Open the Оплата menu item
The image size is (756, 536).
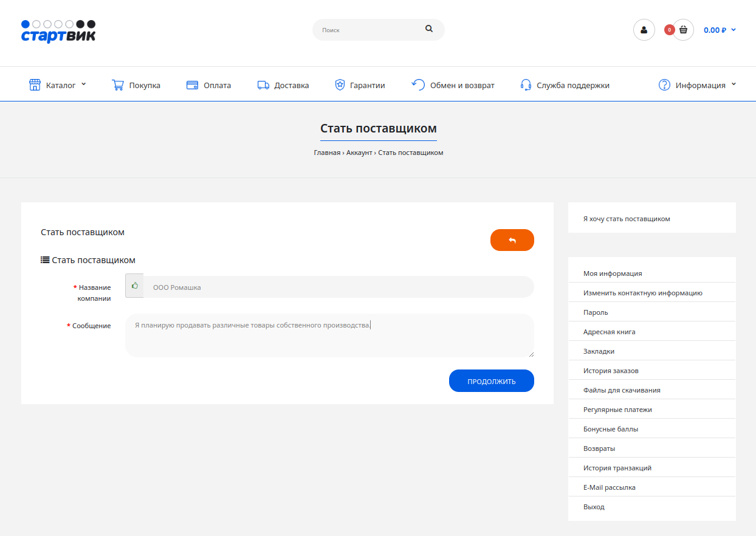[208, 85]
